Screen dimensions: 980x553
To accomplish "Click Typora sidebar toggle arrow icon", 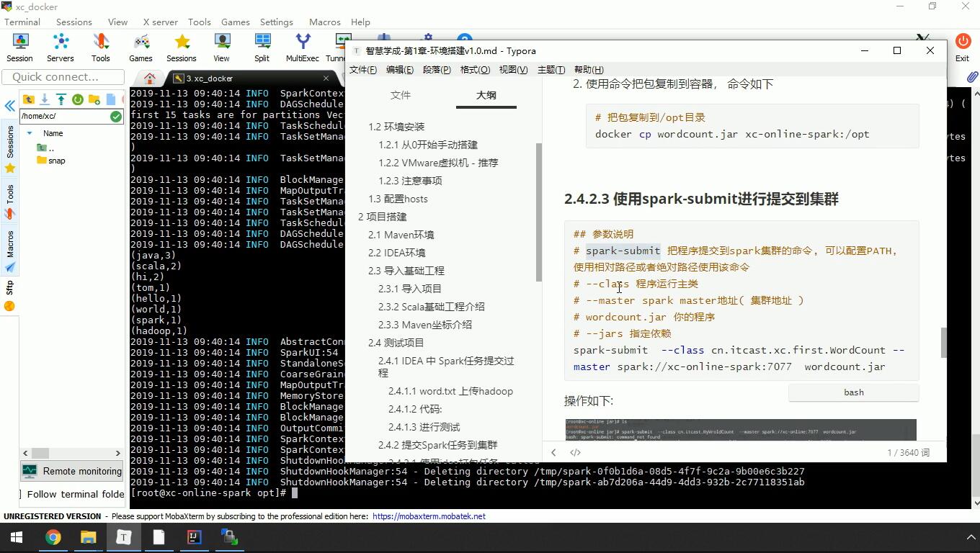I will [553, 452].
